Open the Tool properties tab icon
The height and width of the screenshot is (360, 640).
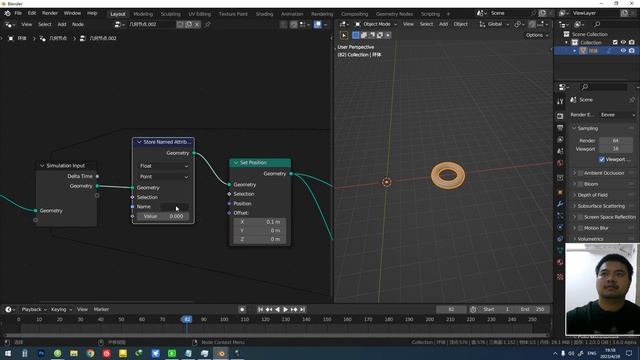(x=560, y=101)
